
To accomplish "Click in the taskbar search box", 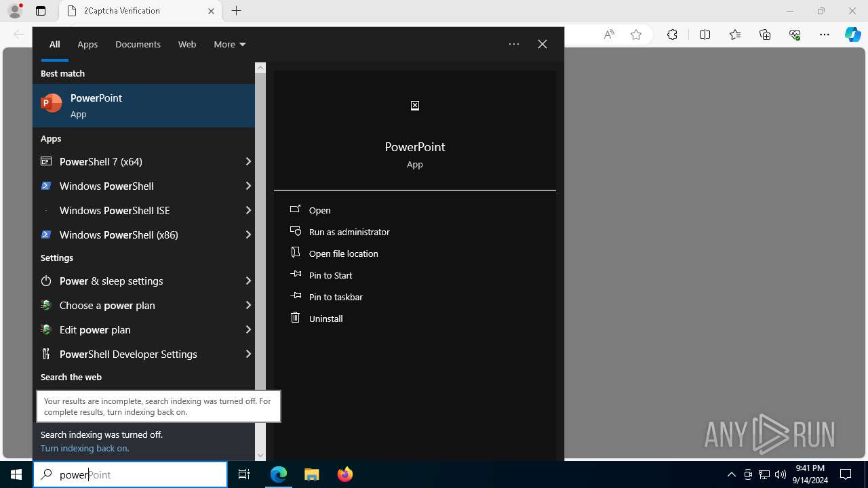I will click(x=130, y=474).
